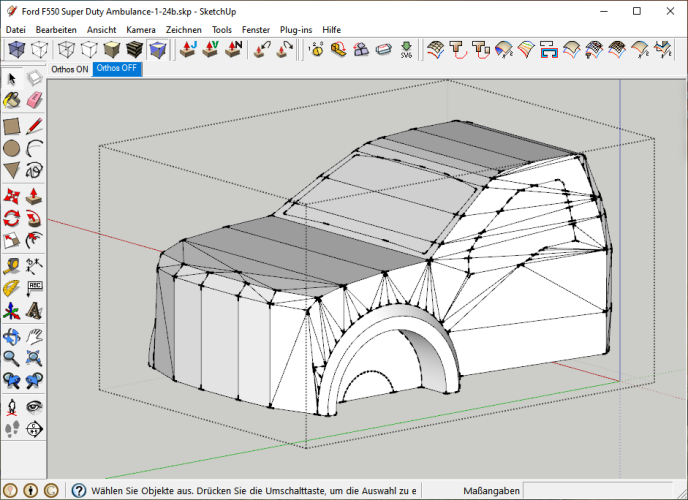Click the blue-red bracket shape icon

point(548,50)
